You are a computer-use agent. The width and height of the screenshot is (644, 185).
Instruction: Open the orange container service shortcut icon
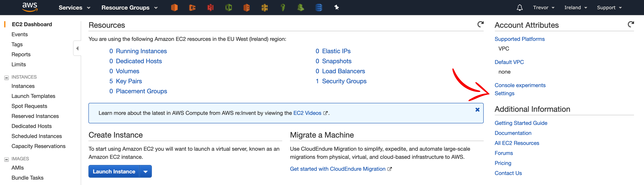click(192, 8)
